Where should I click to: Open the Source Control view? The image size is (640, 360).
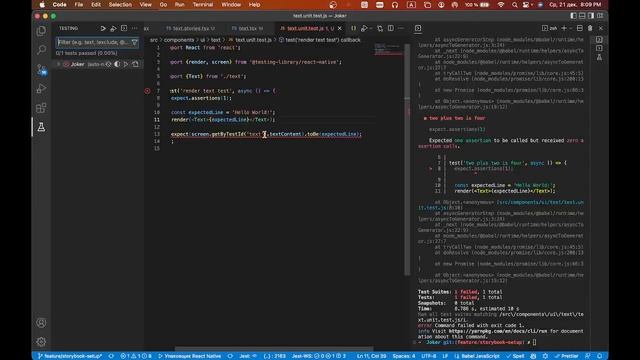coord(41,69)
